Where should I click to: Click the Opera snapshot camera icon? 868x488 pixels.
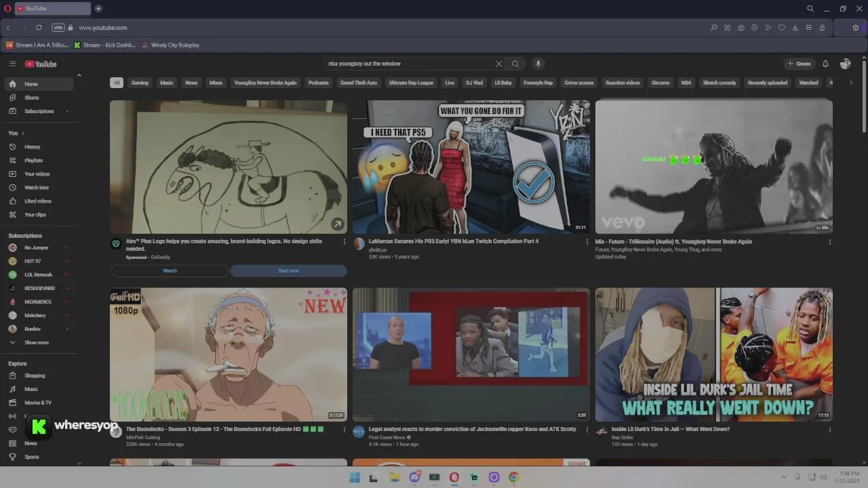tap(741, 28)
